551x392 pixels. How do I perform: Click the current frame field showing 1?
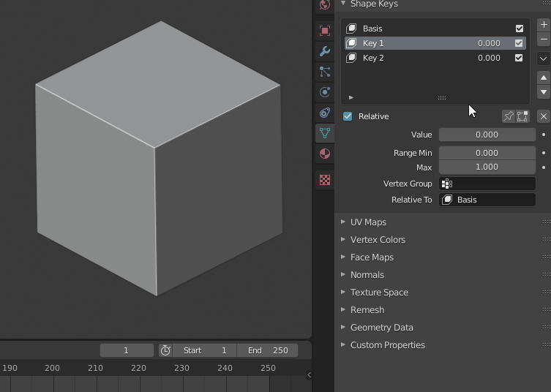(x=127, y=350)
